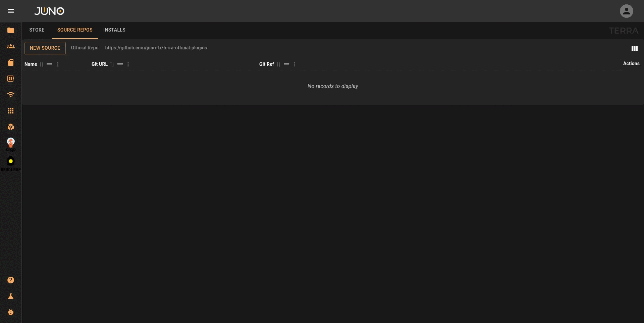Open the help question mark icon
This screenshot has height=323, width=644.
click(x=11, y=280)
